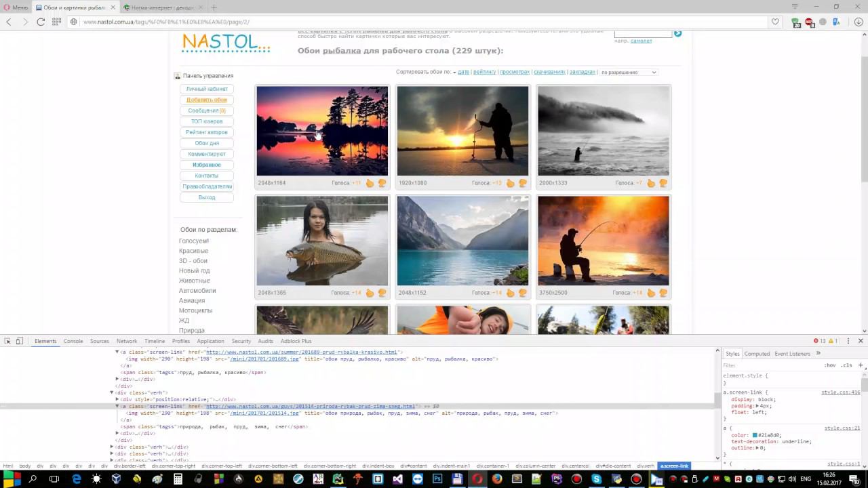Screen dimensions: 868x488
Task: Open the Opera Меню button
Action: coord(16,7)
